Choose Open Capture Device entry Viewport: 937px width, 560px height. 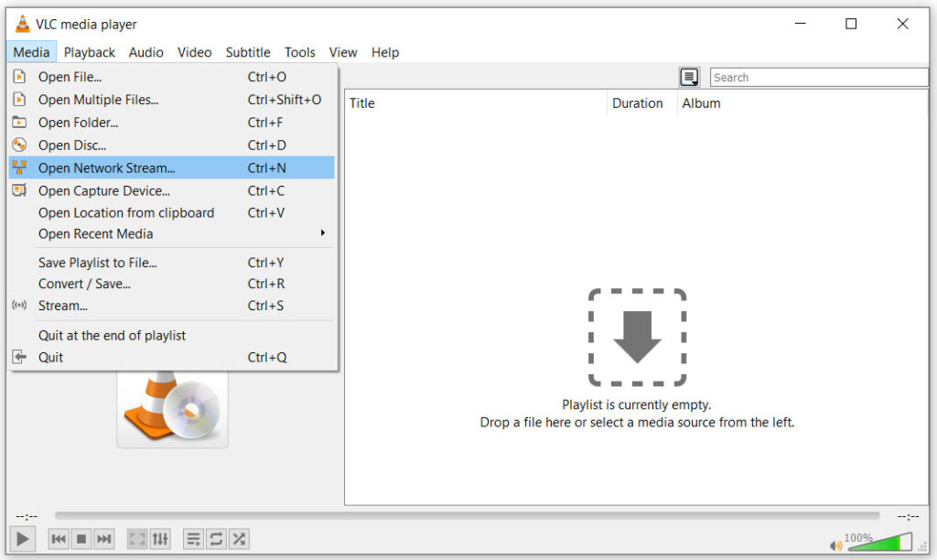171,190
